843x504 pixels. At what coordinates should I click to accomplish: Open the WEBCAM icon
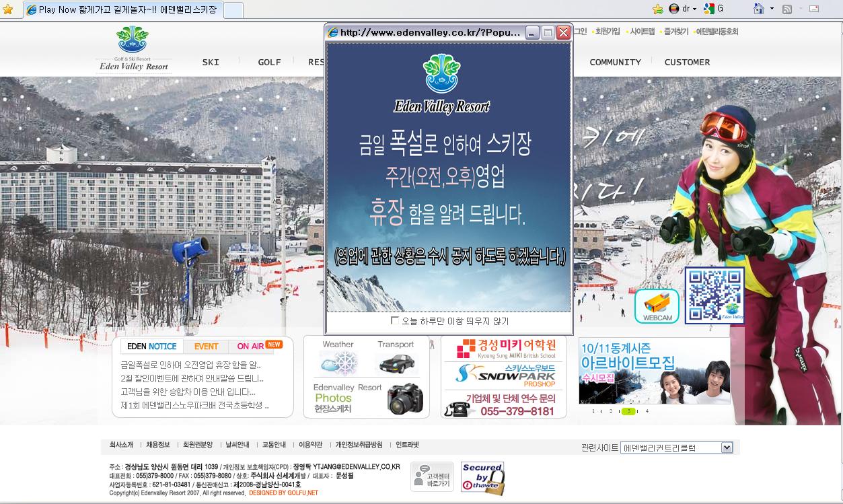[657, 306]
